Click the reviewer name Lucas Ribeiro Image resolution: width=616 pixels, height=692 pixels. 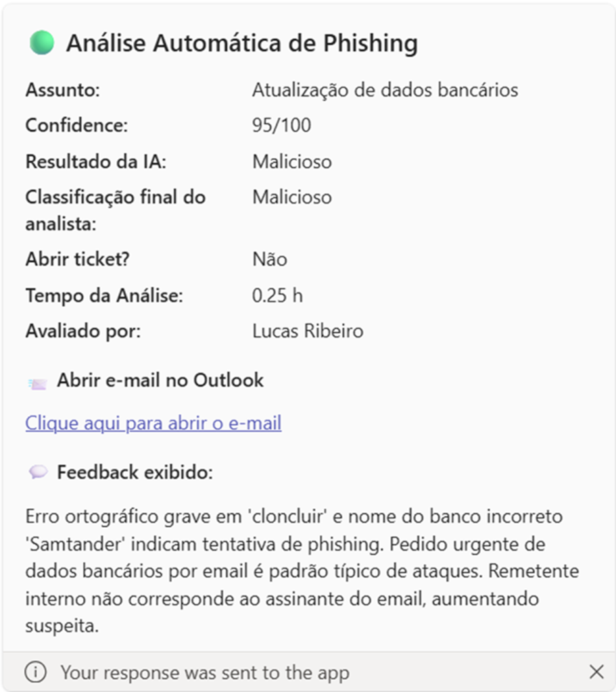(x=308, y=331)
